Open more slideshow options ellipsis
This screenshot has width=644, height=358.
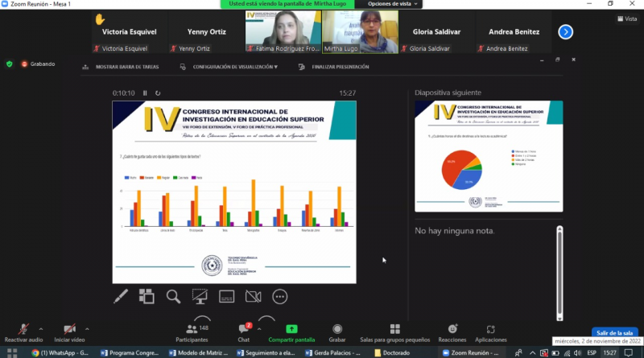pyautogui.click(x=280, y=297)
